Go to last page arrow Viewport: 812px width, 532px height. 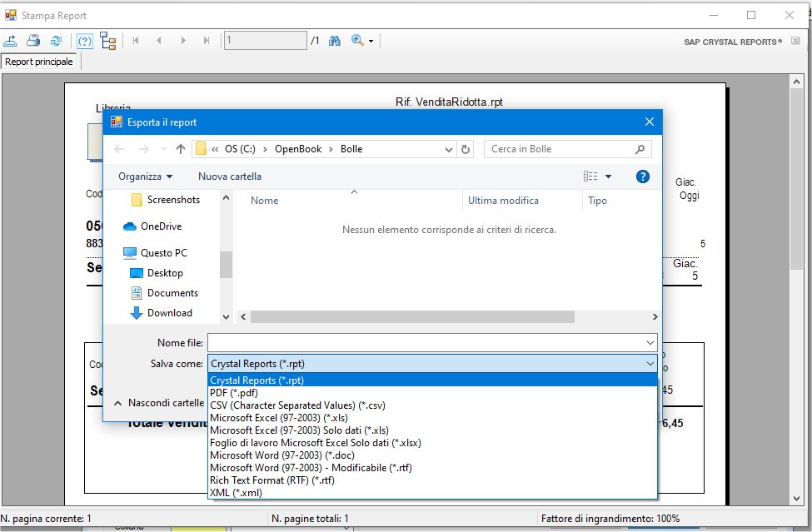(207, 40)
